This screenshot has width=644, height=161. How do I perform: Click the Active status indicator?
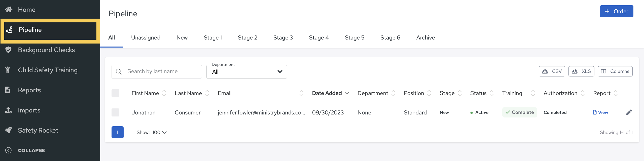(x=479, y=112)
